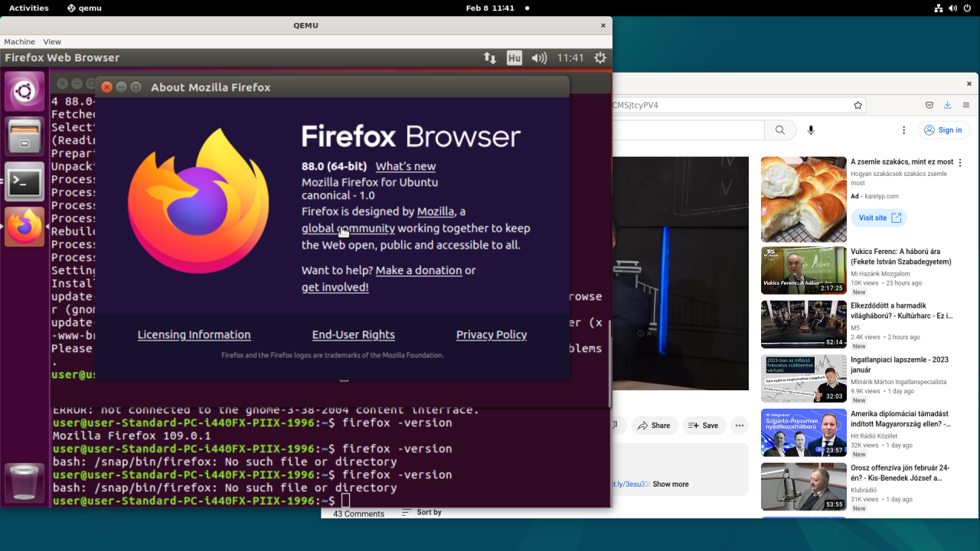Open the Machine menu in QEMU
This screenshot has height=551, width=980.
coord(19,41)
